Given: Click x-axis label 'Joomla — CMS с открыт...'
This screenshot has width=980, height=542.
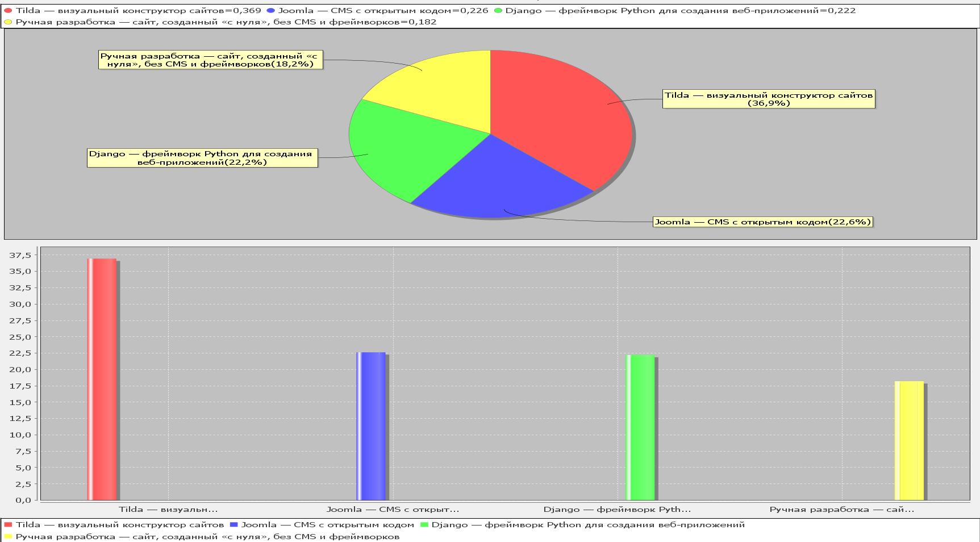Looking at the screenshot, I should (x=393, y=510).
